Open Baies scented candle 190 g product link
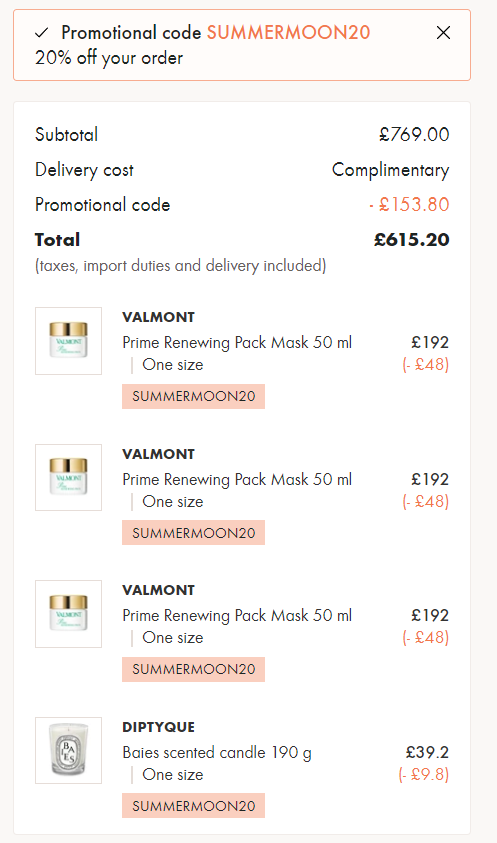497x843 pixels. click(x=217, y=752)
